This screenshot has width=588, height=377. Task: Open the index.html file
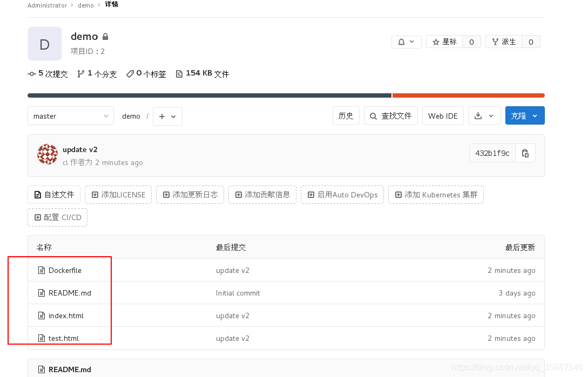click(66, 316)
